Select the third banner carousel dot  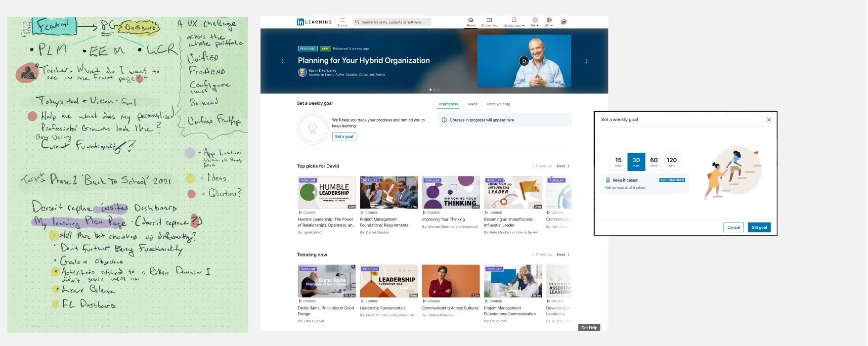[x=438, y=89]
